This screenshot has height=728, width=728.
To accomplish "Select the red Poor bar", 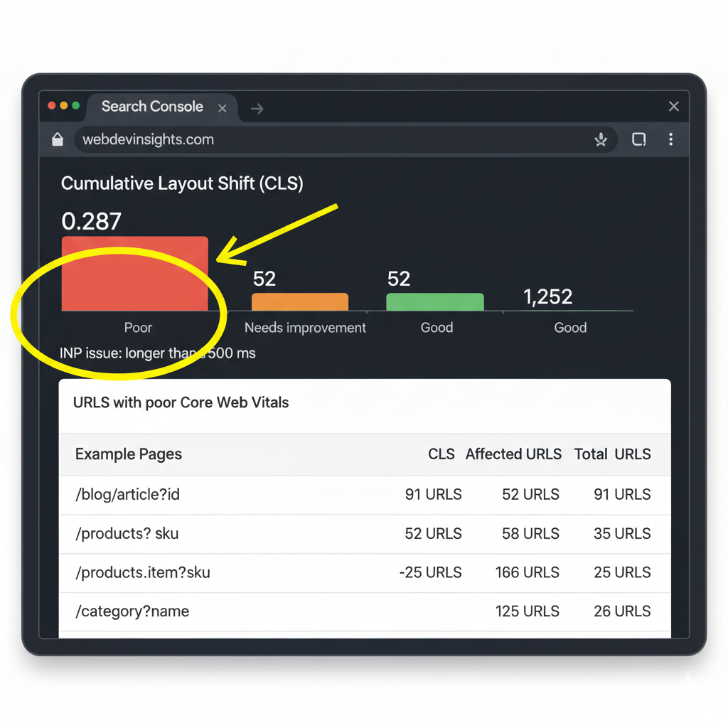I will pos(134,274).
